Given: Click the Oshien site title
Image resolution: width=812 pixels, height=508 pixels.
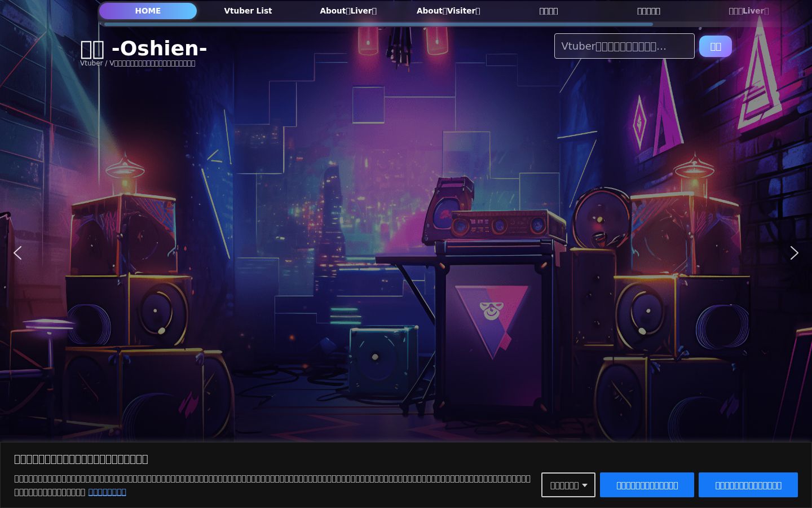Looking at the screenshot, I should pyautogui.click(x=144, y=49).
